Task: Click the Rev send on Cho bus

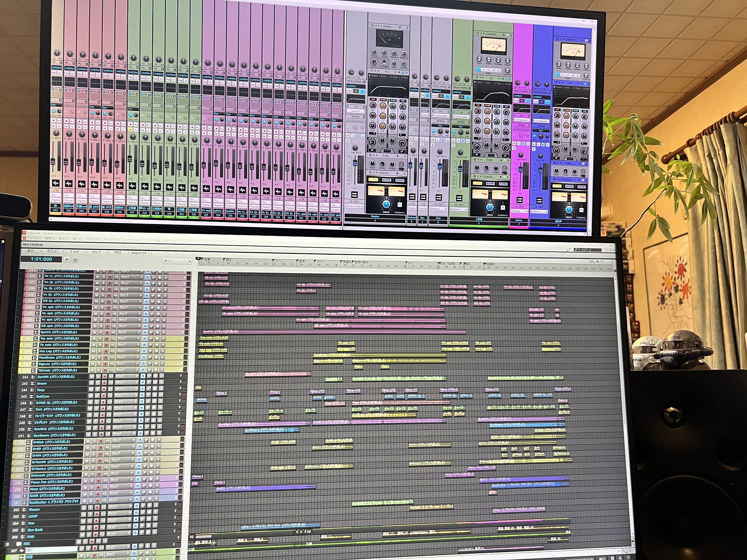Action: pyautogui.click(x=440, y=126)
